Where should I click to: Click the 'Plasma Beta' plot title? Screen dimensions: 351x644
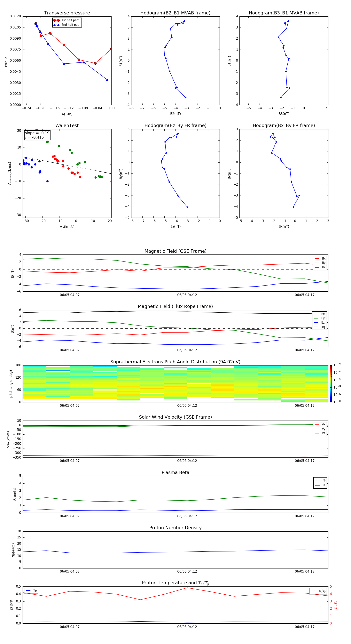point(175,473)
